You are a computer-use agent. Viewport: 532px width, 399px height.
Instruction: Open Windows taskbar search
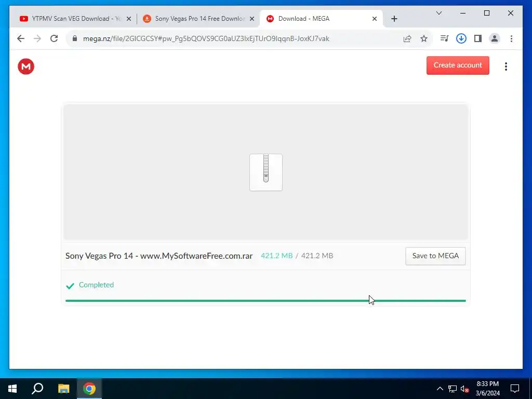(x=37, y=389)
